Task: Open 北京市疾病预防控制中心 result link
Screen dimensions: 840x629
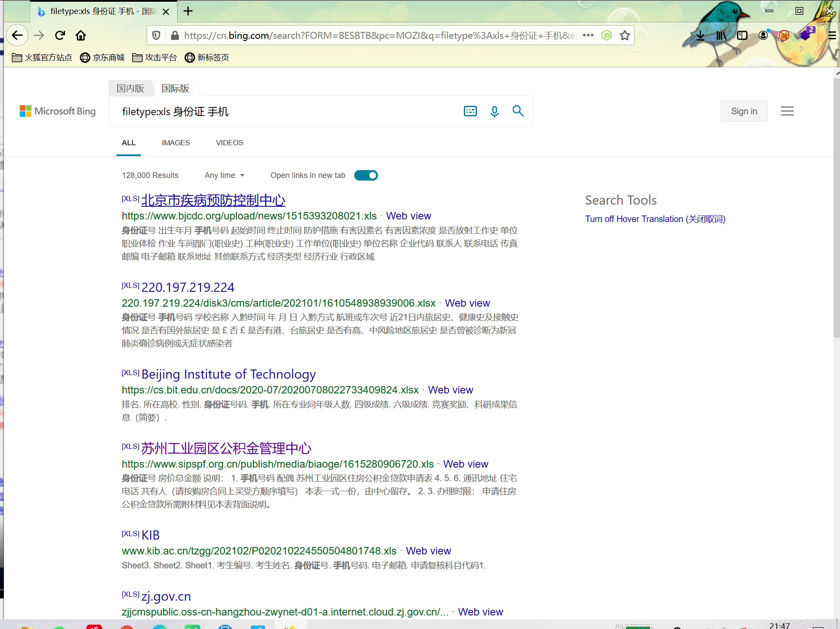Action: (213, 200)
